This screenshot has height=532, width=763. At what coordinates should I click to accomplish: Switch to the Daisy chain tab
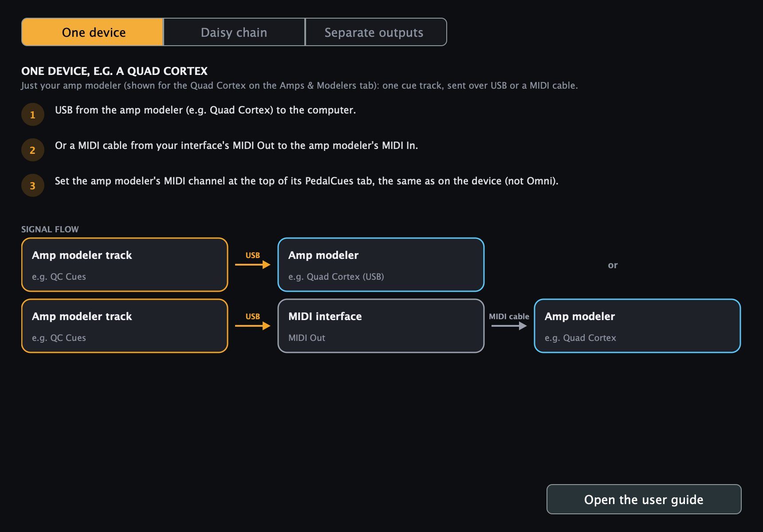(234, 32)
